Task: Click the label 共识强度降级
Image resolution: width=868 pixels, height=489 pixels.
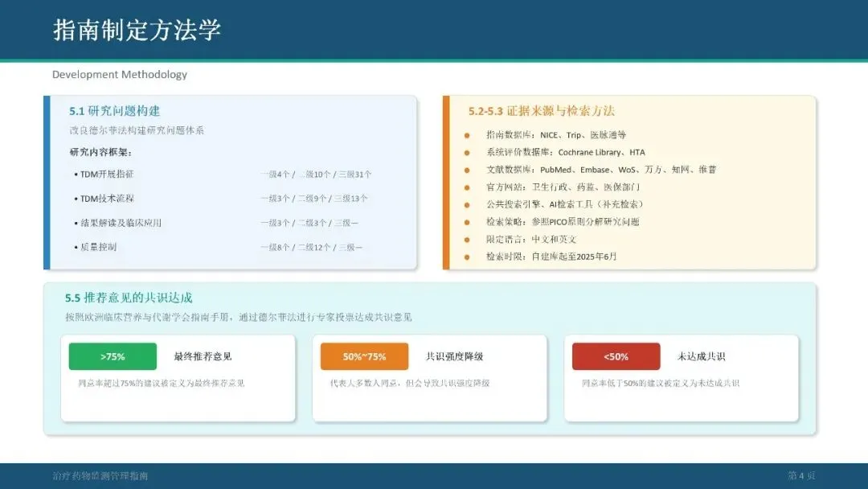Action: [454, 356]
